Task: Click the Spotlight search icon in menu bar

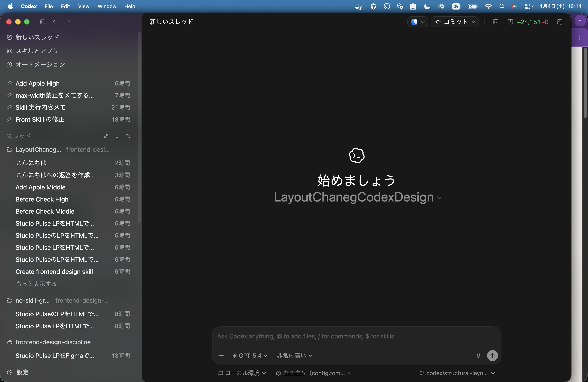Action: [502, 6]
